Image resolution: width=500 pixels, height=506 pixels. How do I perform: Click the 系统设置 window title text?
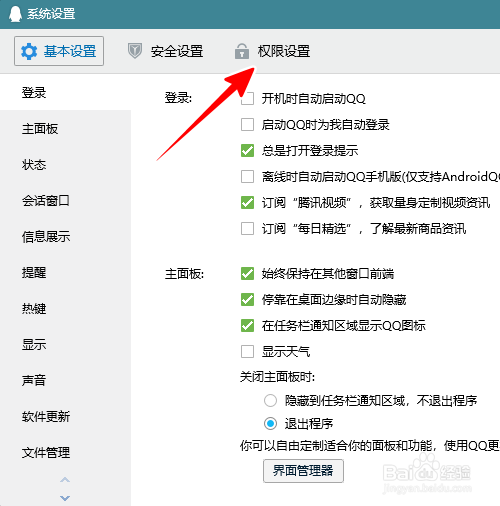tap(51, 14)
